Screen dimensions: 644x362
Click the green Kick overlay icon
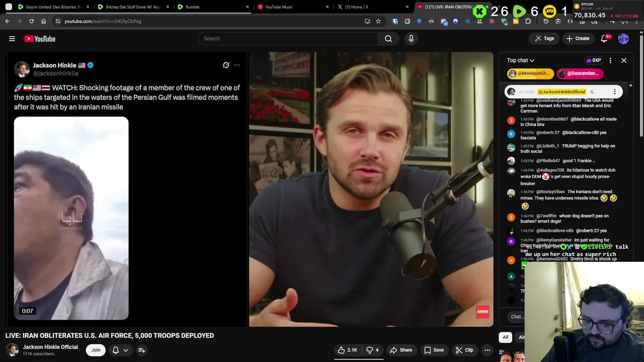480,11
